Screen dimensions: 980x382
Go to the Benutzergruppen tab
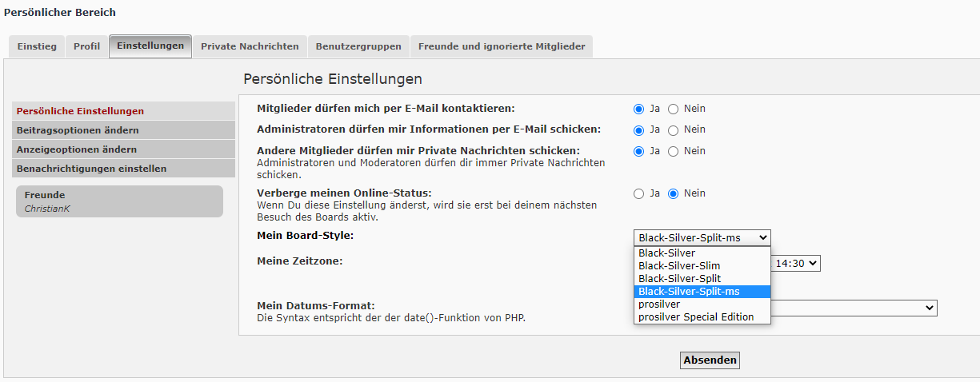point(358,46)
